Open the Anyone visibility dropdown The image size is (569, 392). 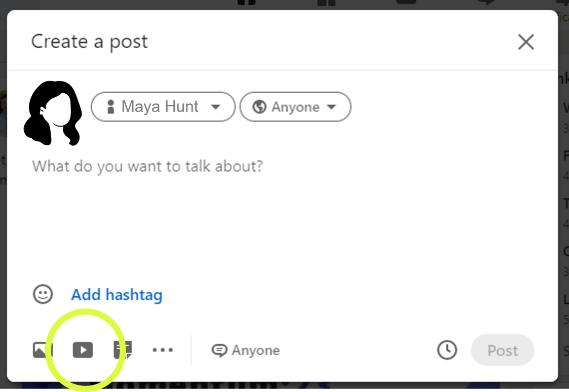(x=295, y=107)
